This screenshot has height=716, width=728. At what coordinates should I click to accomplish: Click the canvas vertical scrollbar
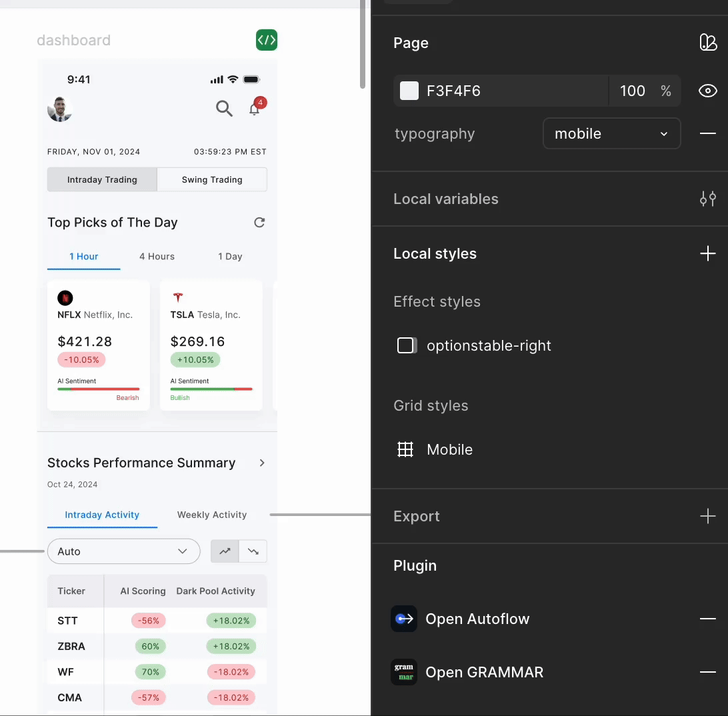tap(363, 44)
